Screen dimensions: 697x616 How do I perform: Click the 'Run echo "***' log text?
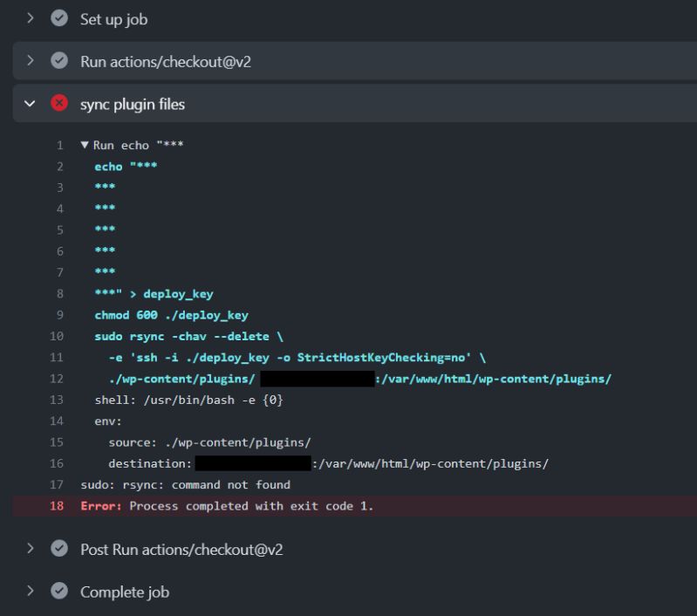tap(138, 146)
